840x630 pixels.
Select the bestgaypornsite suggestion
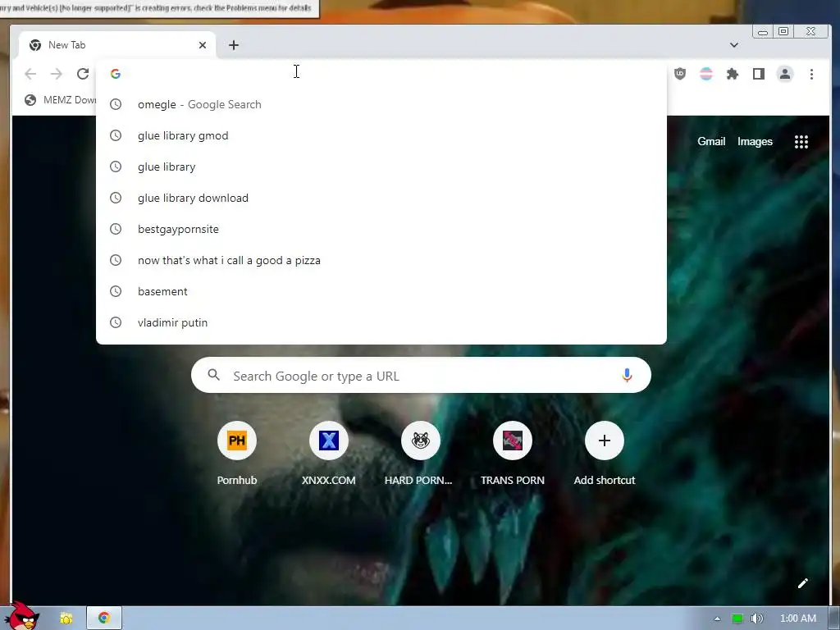[x=381, y=229]
